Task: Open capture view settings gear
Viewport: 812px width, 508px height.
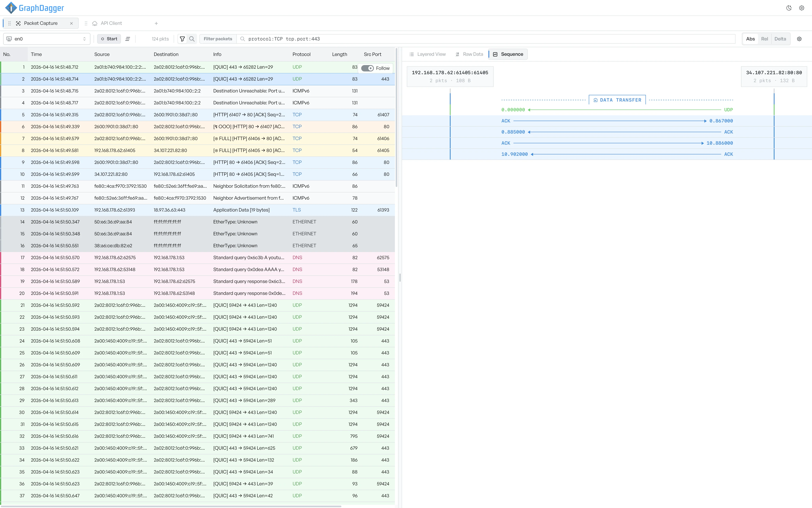Action: 799,39
